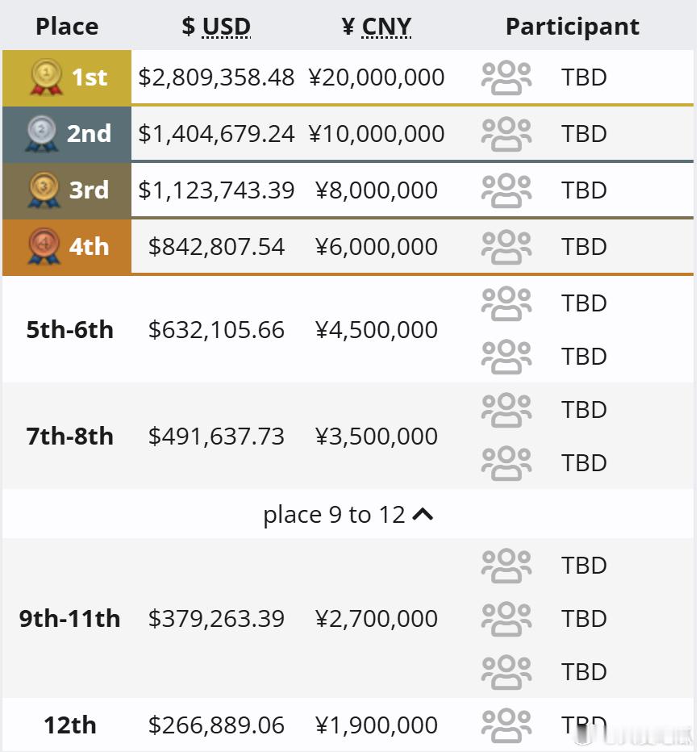The image size is (700, 752).
Task: Click the CNY abbreviation in the header
Action: click(386, 27)
